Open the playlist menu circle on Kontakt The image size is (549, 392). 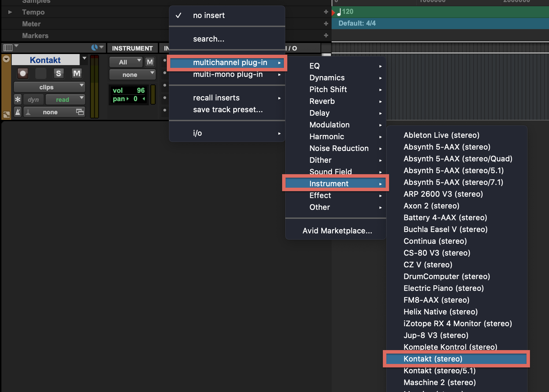[6, 59]
